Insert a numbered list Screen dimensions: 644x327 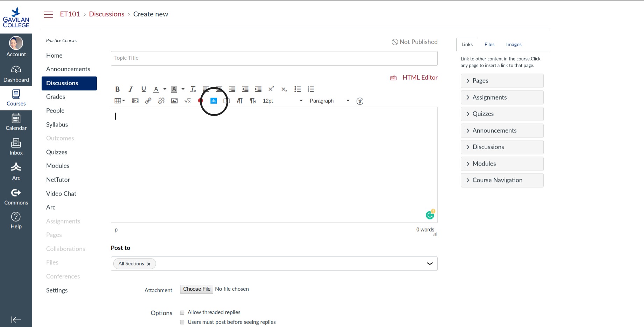(310, 89)
